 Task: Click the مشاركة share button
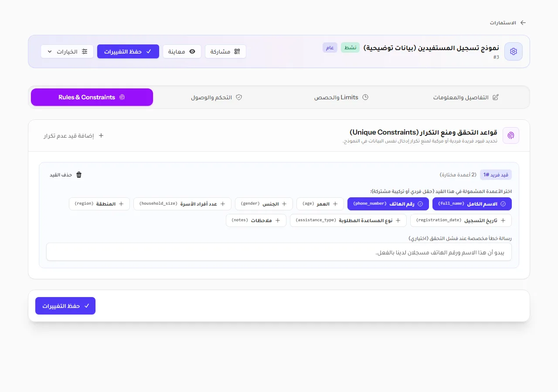[225, 51]
